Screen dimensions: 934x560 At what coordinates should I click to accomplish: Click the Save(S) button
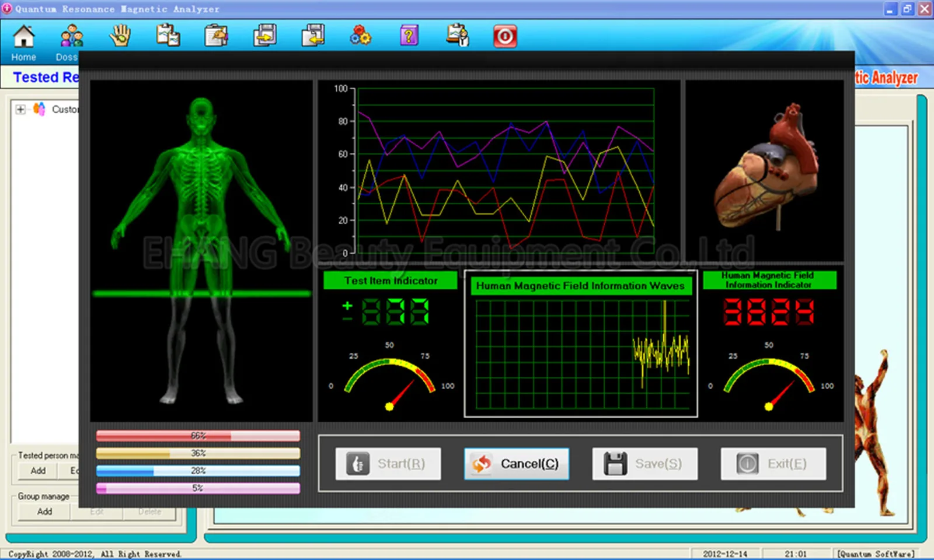tap(644, 464)
